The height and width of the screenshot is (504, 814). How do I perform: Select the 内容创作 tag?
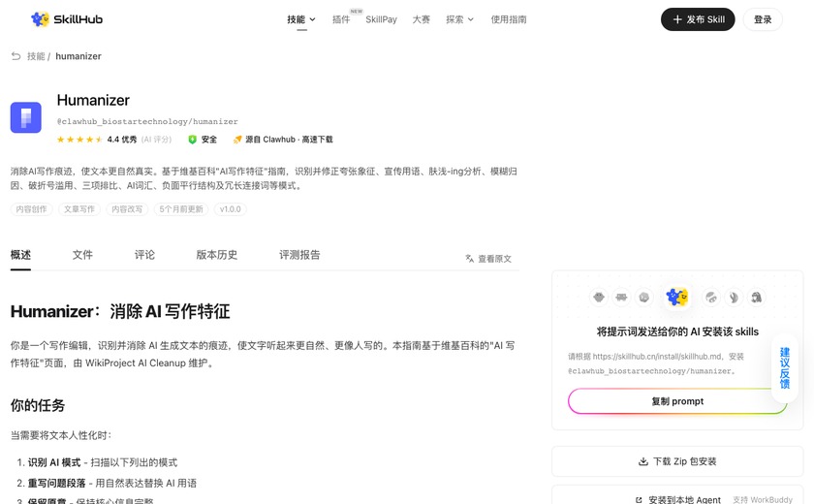(x=31, y=209)
